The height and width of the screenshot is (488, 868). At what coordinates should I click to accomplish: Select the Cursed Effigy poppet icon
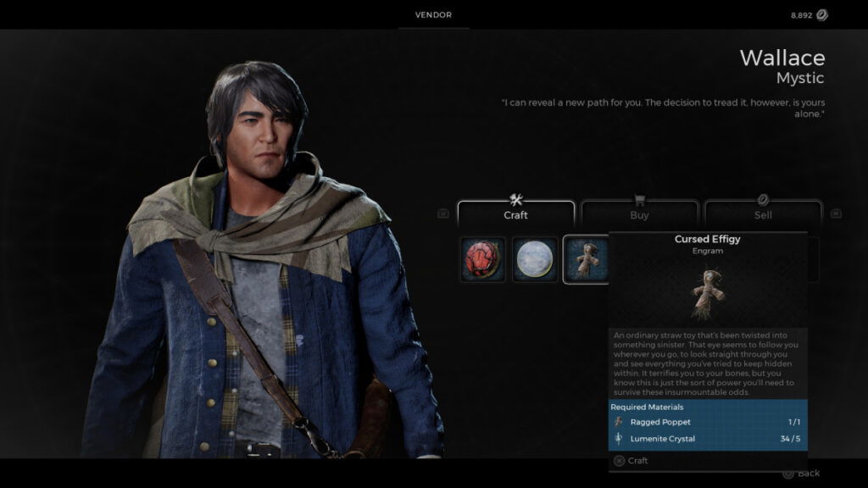[588, 258]
